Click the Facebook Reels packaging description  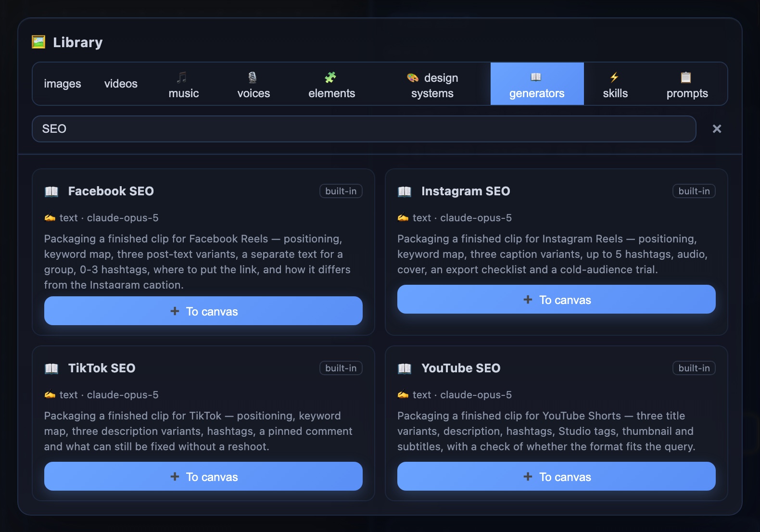197,261
